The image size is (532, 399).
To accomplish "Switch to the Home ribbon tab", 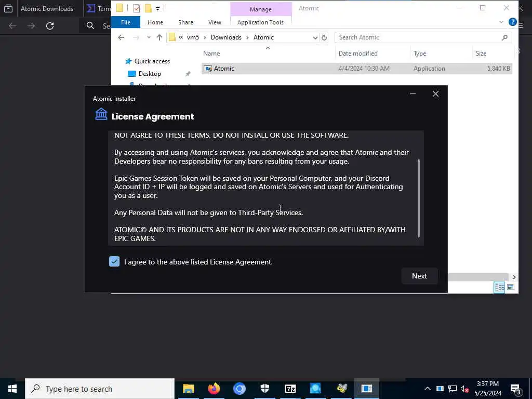I will click(x=155, y=22).
